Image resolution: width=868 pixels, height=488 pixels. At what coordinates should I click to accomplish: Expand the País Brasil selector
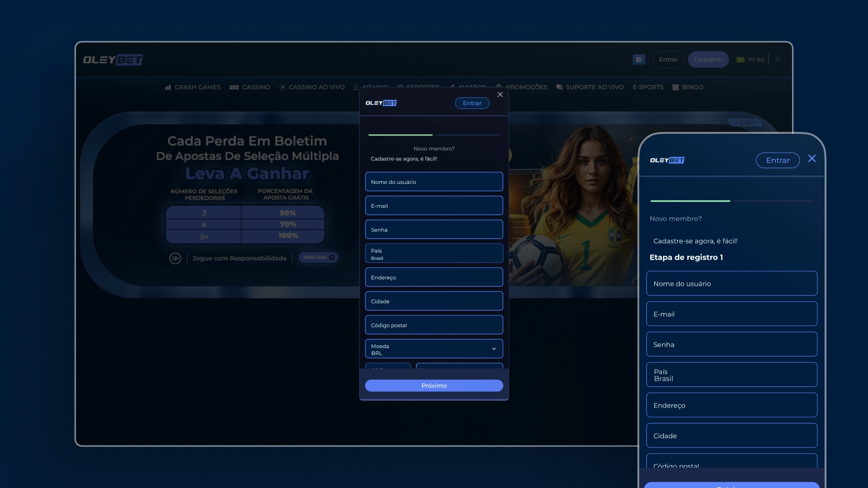[434, 253]
